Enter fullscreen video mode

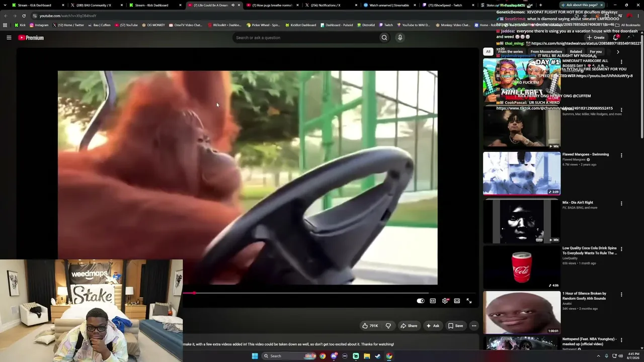(469, 301)
